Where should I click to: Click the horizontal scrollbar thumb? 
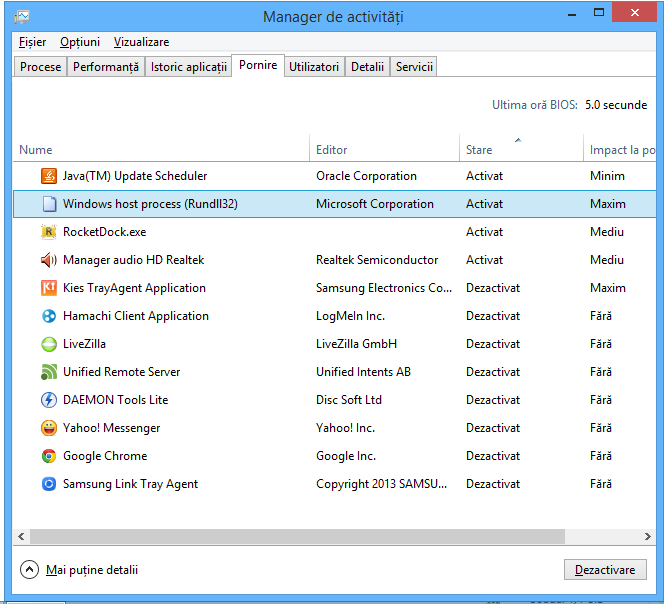[297, 537]
